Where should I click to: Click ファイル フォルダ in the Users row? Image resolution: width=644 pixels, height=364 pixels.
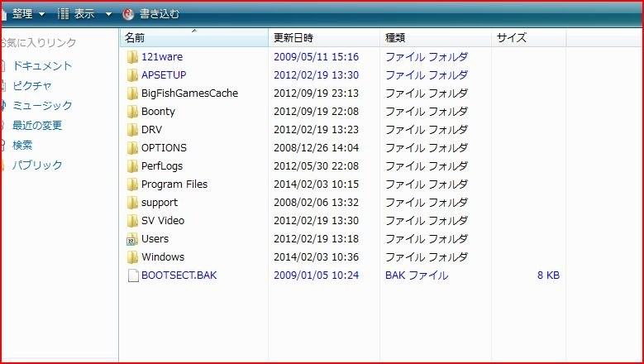pos(427,239)
